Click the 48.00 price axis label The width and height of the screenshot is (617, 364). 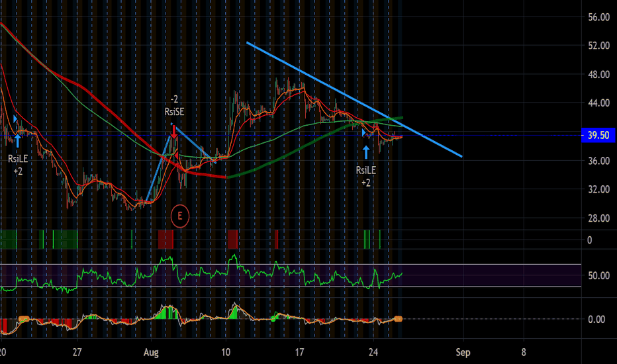pyautogui.click(x=598, y=74)
